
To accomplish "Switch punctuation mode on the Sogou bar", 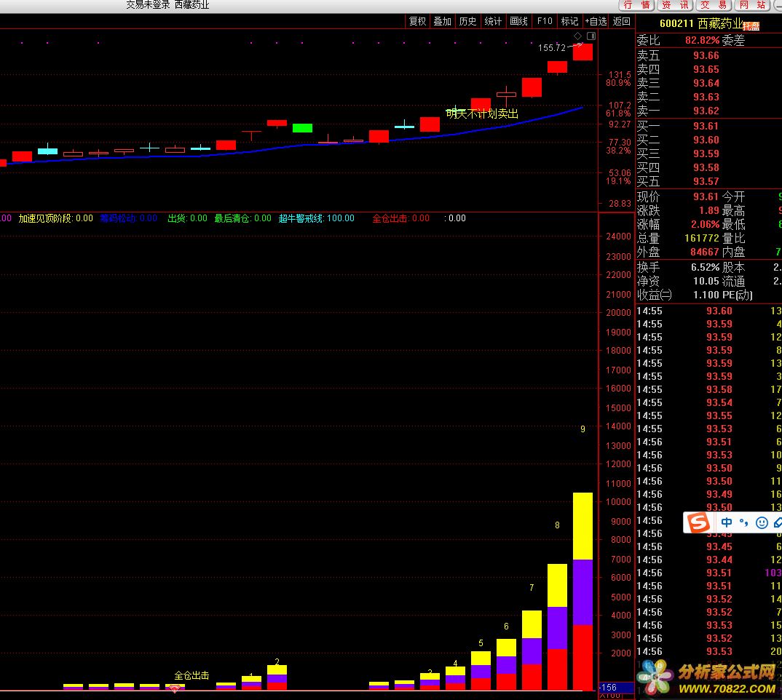I will pos(743,522).
